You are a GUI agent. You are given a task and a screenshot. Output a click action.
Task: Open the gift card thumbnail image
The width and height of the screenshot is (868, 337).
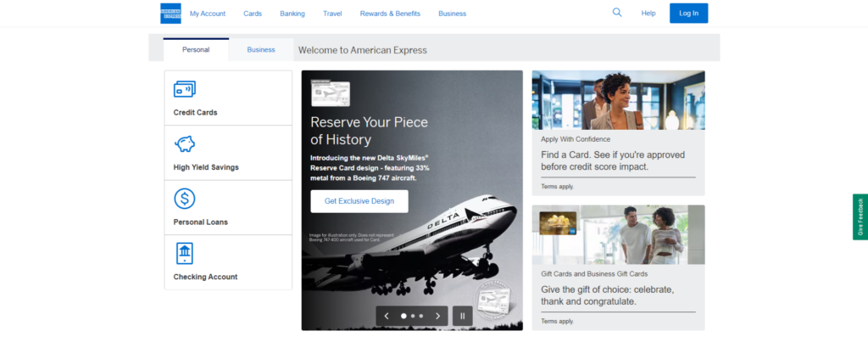coord(558,223)
